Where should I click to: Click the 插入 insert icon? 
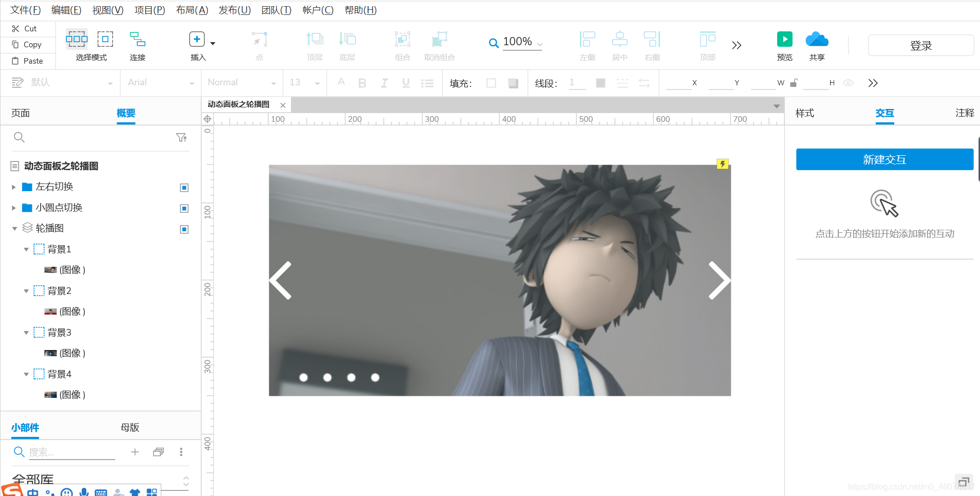point(197,39)
